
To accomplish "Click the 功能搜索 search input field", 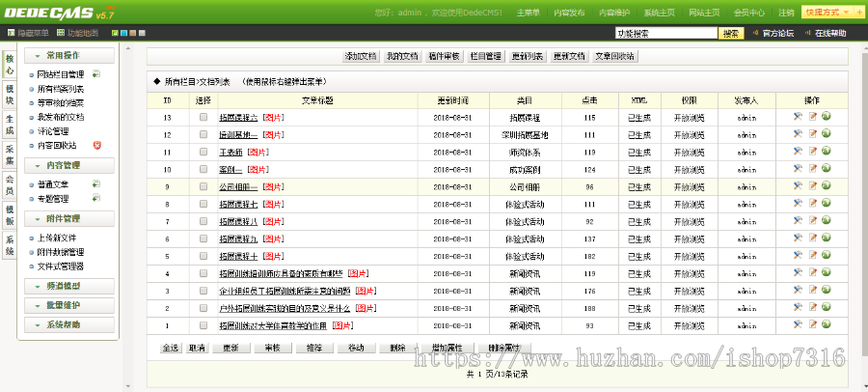I will click(x=665, y=33).
